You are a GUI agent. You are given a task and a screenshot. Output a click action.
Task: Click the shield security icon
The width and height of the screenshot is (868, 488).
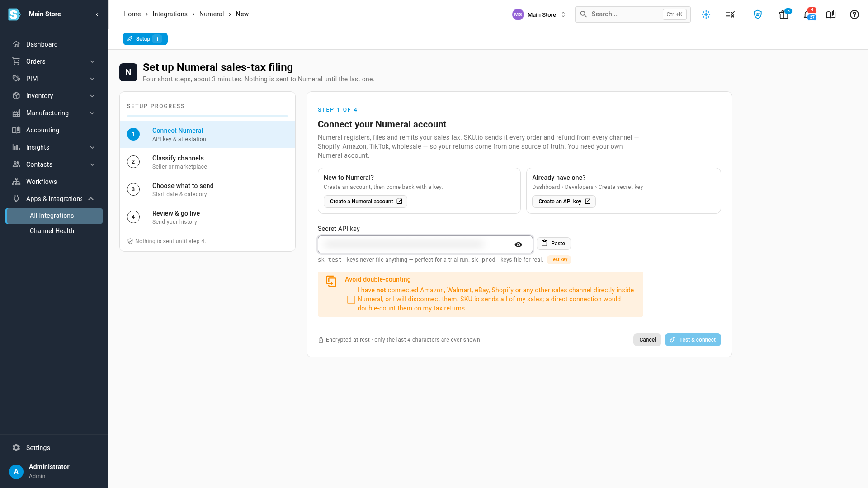[758, 14]
